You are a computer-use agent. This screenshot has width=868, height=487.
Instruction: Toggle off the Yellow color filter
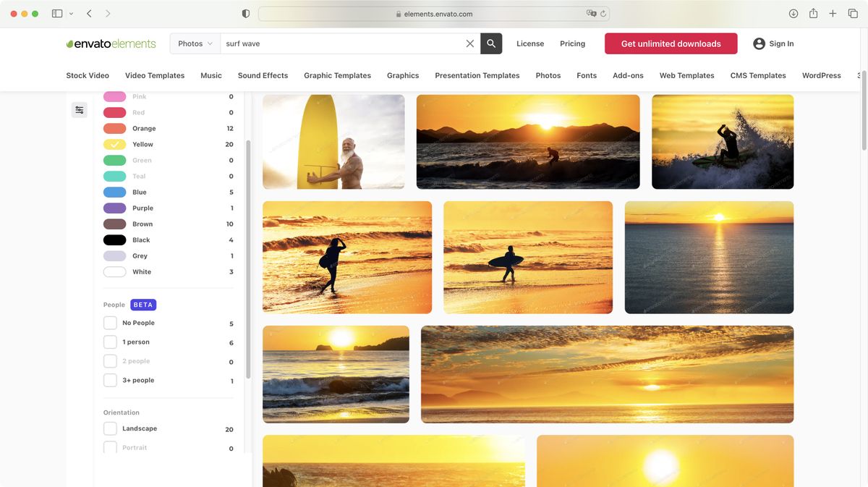click(114, 144)
